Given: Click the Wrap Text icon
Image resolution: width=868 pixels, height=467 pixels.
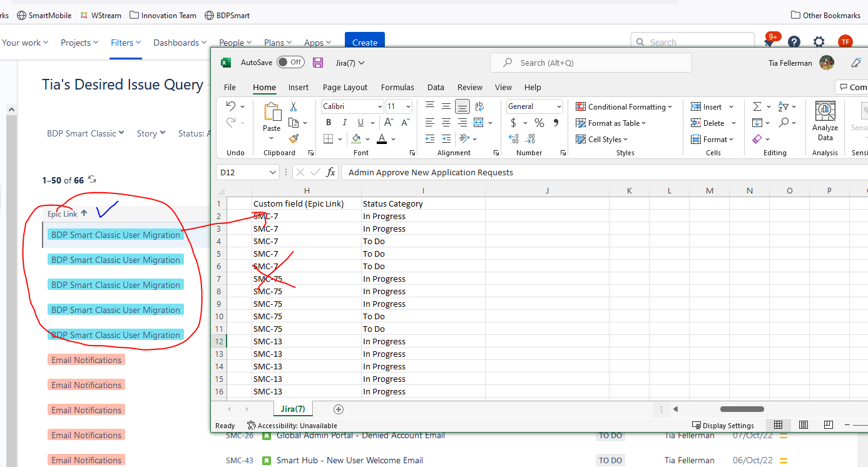Looking at the screenshot, I should tap(479, 106).
